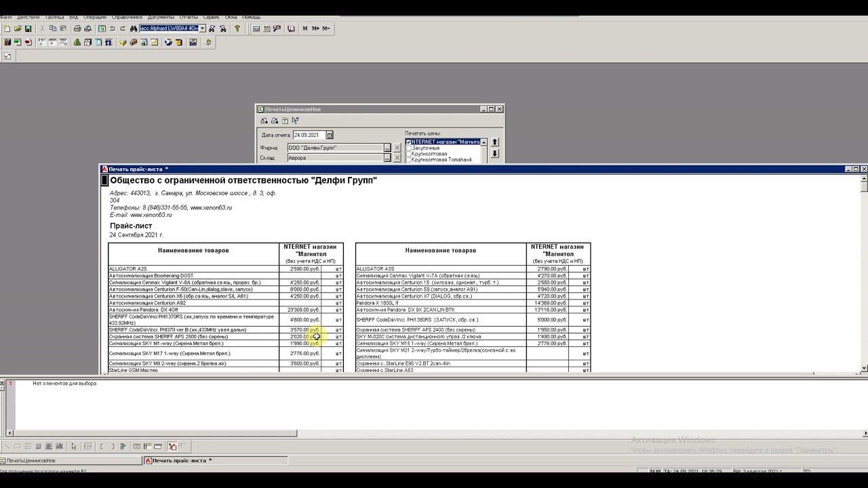Viewport: 868px width, 488px height.
Task: Click the yellow Help question mark icon
Action: 237,28
